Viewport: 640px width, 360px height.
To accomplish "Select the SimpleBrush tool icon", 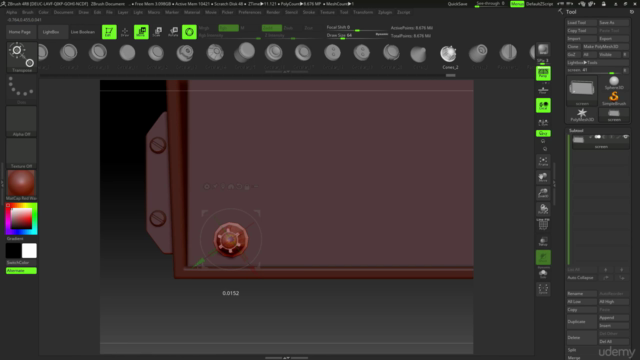I will click(x=614, y=98).
